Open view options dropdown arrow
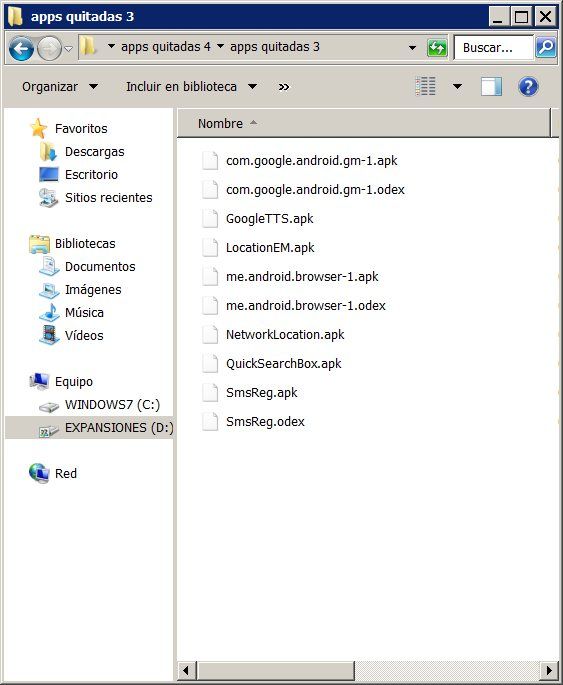563x685 pixels. click(457, 86)
